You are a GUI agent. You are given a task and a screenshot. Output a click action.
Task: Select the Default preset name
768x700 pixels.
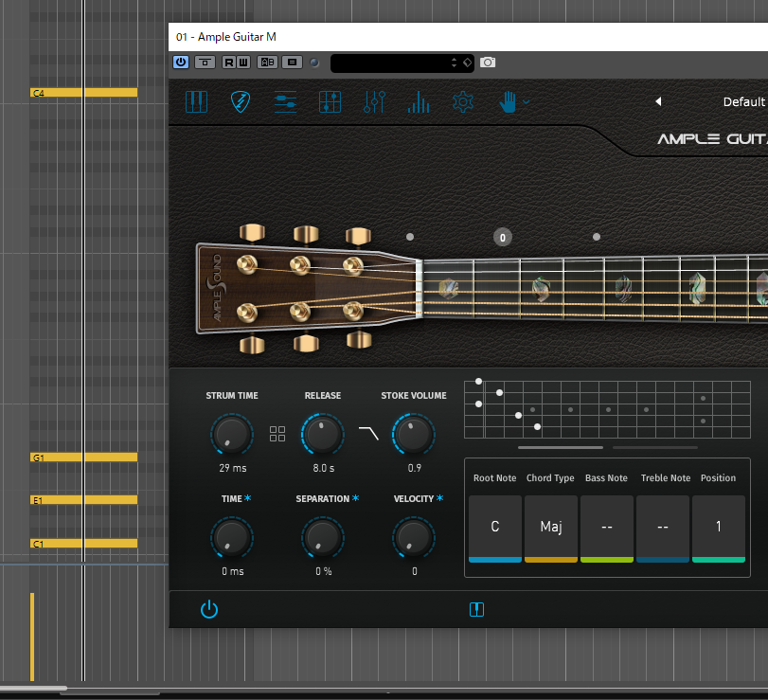click(743, 102)
